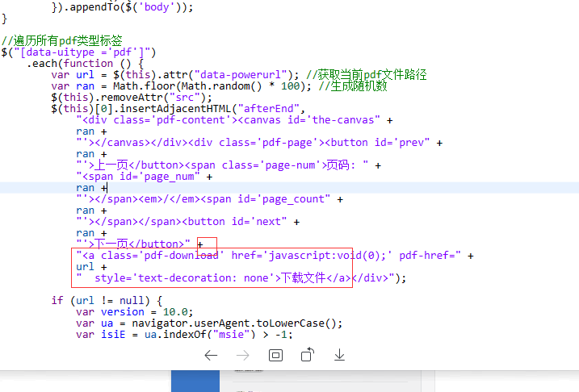
Task: Download the image using download arrow
Action: point(340,355)
